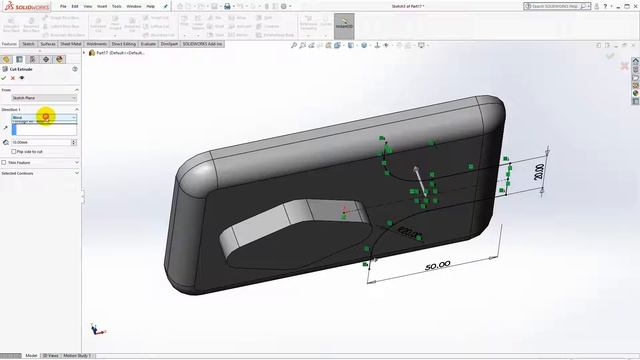This screenshot has height=360, width=640.
Task: Confirm with the green checkmark in viewport corner
Action: pos(610,56)
